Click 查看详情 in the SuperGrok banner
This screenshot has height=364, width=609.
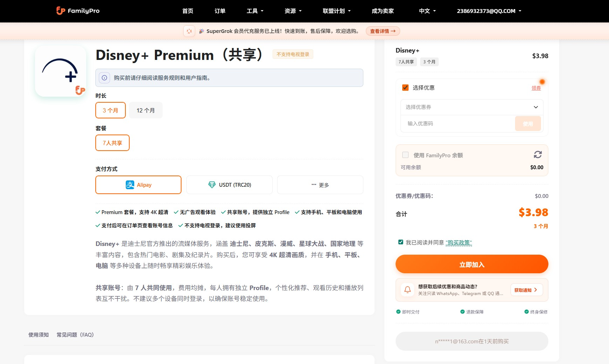pyautogui.click(x=383, y=31)
